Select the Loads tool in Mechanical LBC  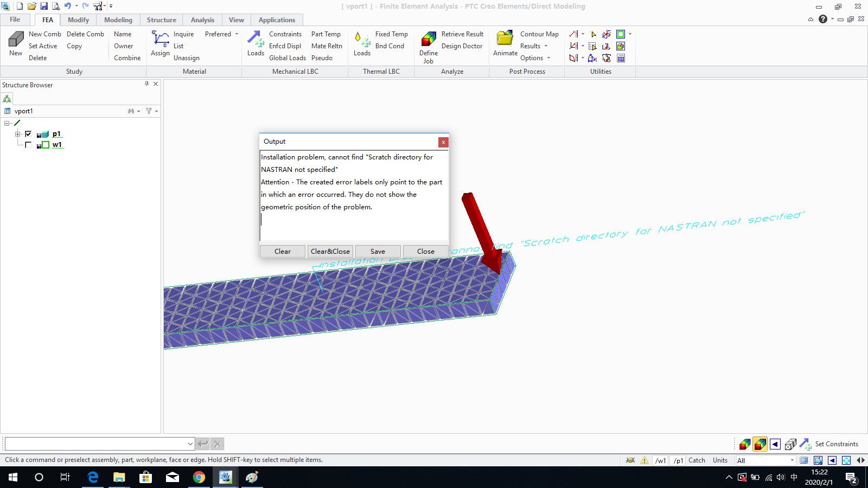[255, 46]
